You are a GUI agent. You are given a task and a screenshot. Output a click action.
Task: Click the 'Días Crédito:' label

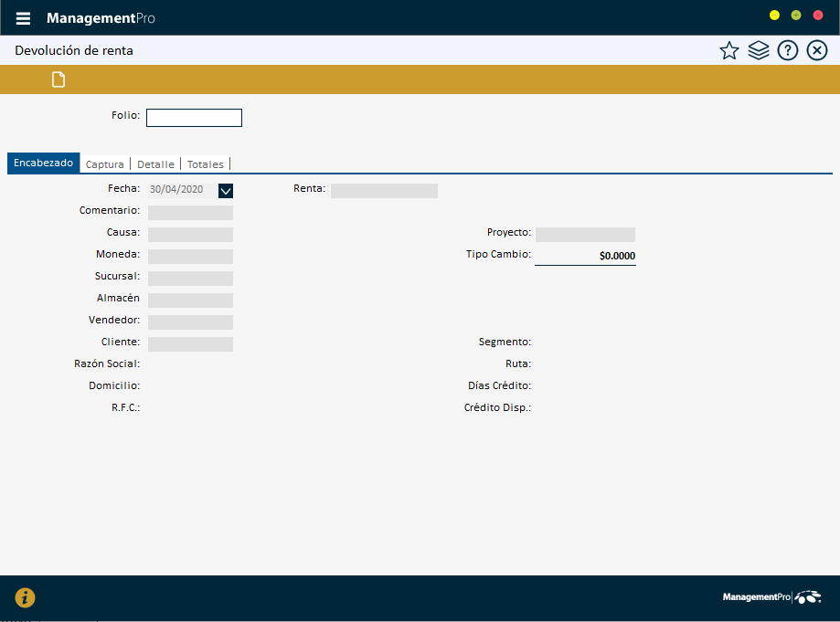499,385
